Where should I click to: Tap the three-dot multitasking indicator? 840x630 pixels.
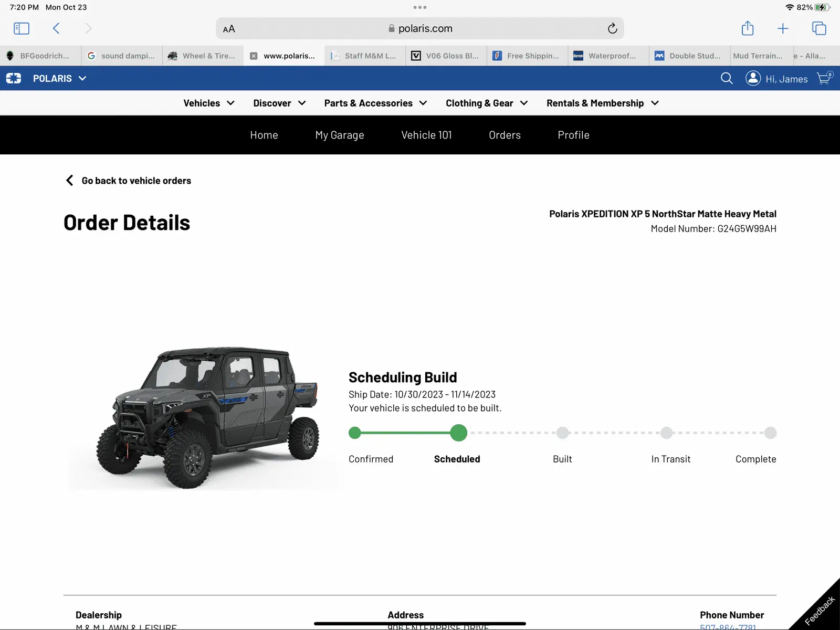420,7
